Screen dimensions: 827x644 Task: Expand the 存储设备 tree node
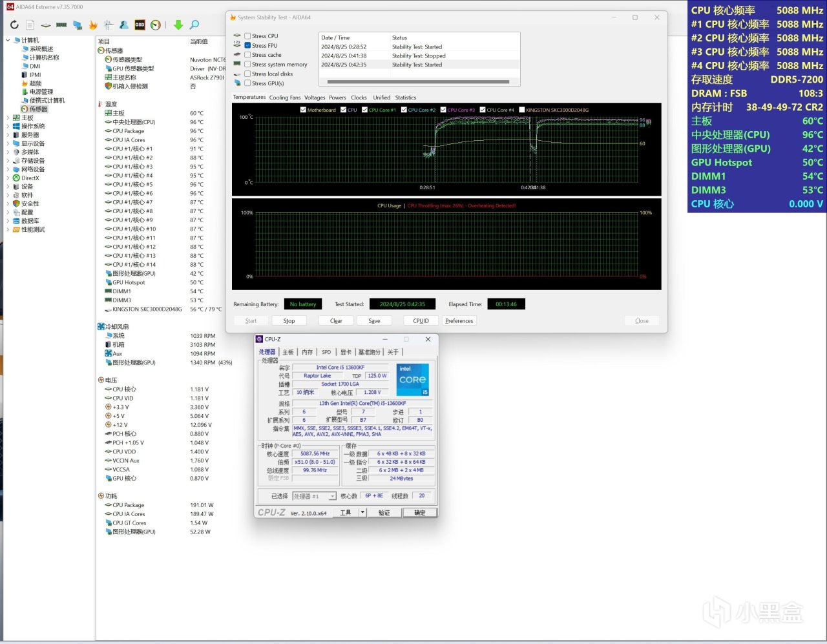pos(8,161)
